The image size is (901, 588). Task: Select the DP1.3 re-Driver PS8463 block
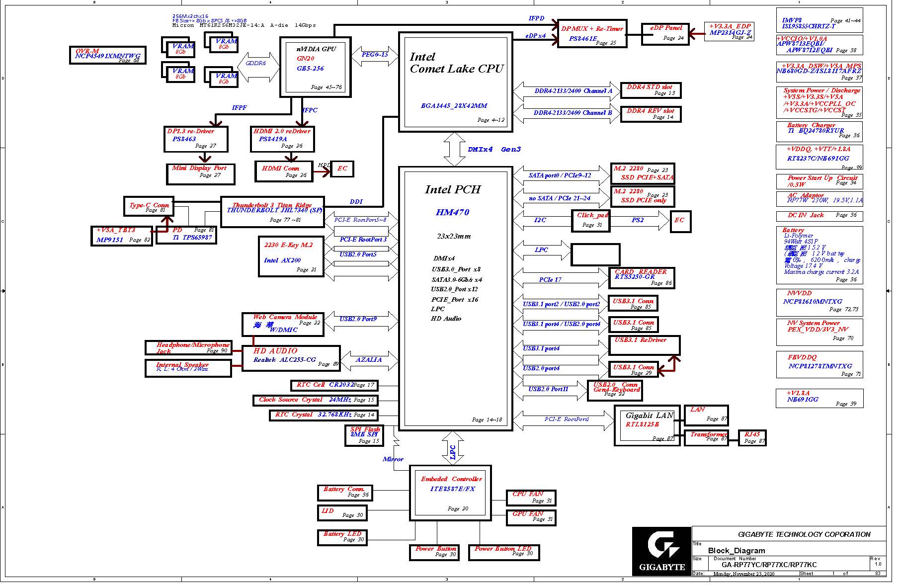(196, 139)
